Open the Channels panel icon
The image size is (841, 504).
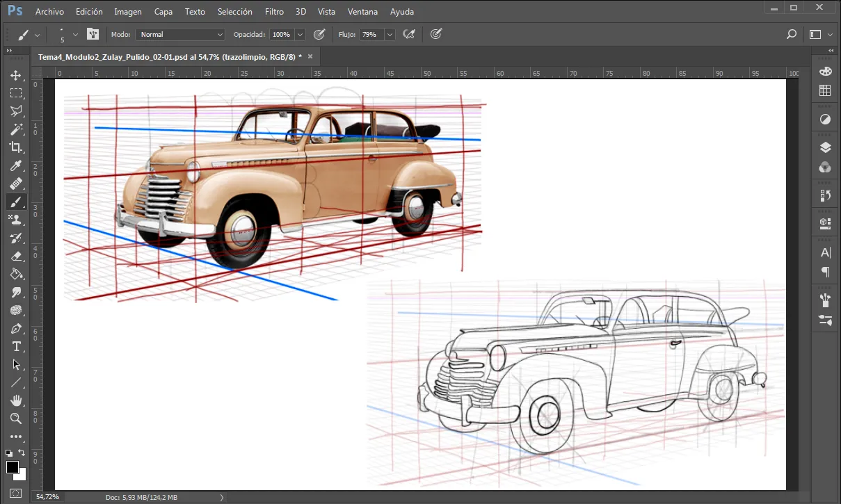[826, 167]
